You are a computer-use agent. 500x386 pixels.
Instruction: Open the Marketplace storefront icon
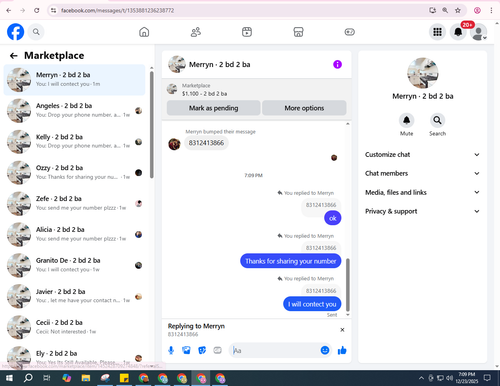[x=298, y=32]
